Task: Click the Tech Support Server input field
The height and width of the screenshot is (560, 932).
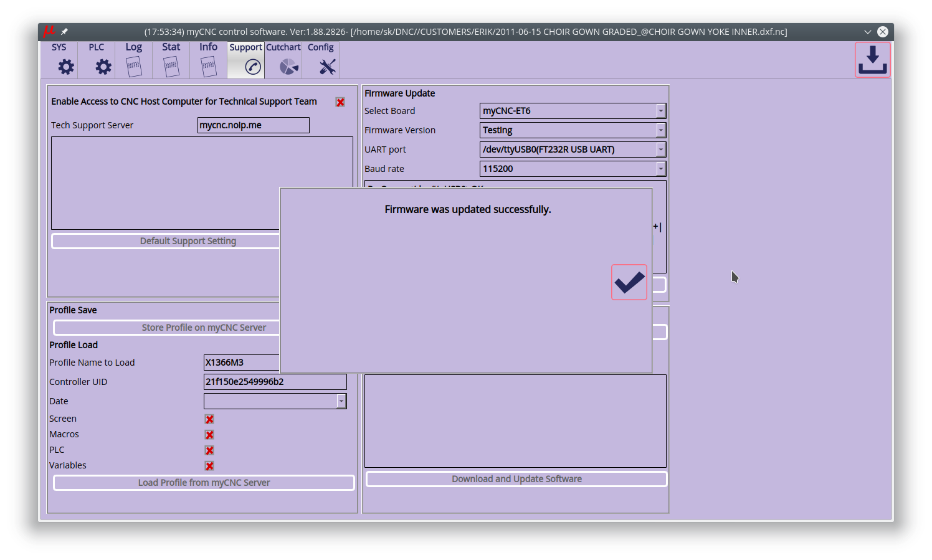Action: [253, 125]
